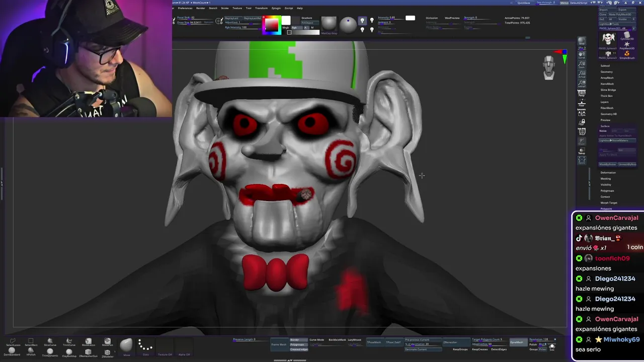Expand the NanoMesh palette section
This screenshot has height=362, width=644.
click(x=607, y=84)
